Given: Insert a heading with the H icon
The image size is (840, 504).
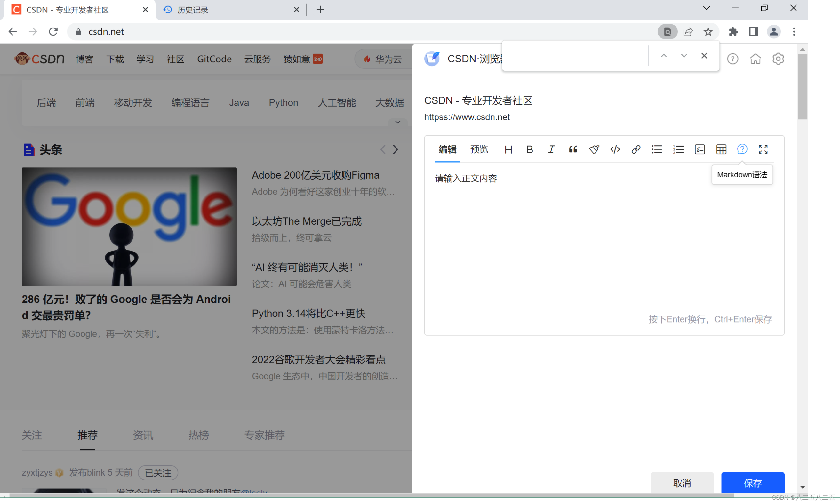Looking at the screenshot, I should (x=508, y=149).
